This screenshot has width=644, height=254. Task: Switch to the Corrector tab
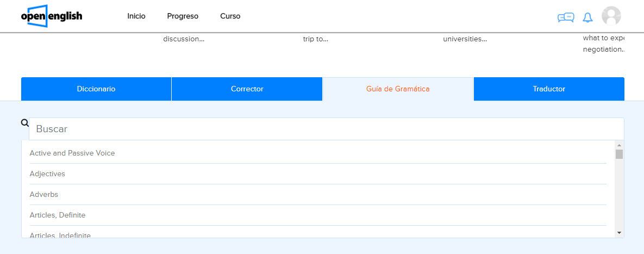[247, 89]
